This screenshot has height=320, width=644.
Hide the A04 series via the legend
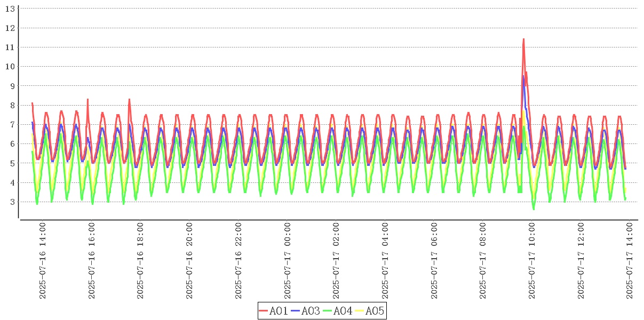click(343, 311)
